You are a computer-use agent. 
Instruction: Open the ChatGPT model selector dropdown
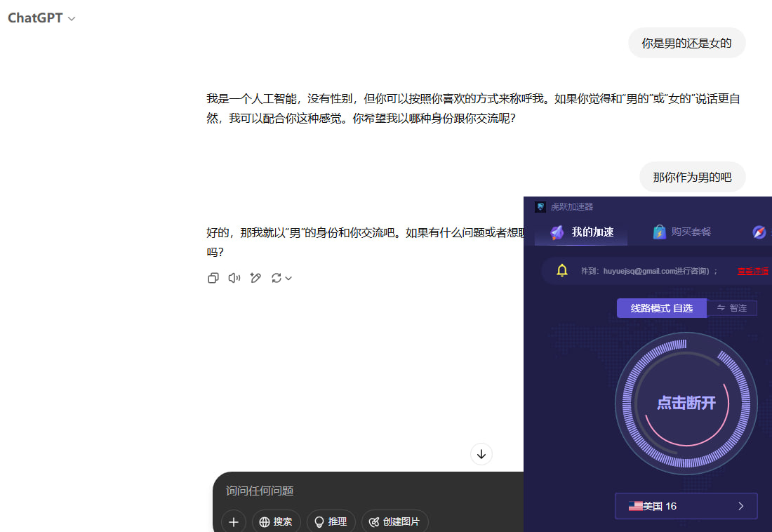coord(41,18)
